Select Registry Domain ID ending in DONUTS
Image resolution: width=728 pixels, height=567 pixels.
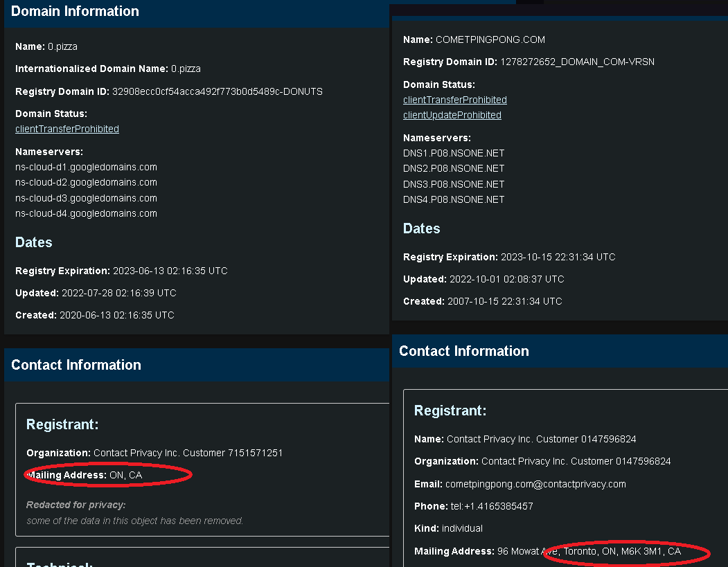(169, 91)
